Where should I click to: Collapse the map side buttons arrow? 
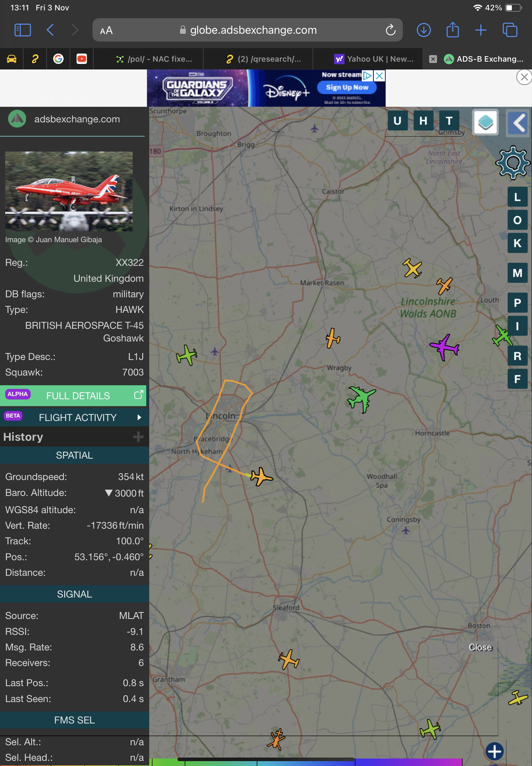coord(518,123)
